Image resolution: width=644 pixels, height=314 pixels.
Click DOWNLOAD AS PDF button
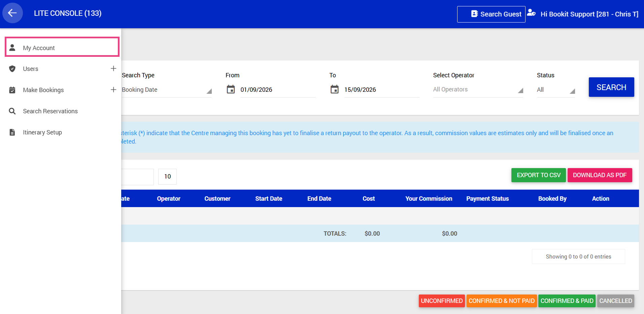600,175
